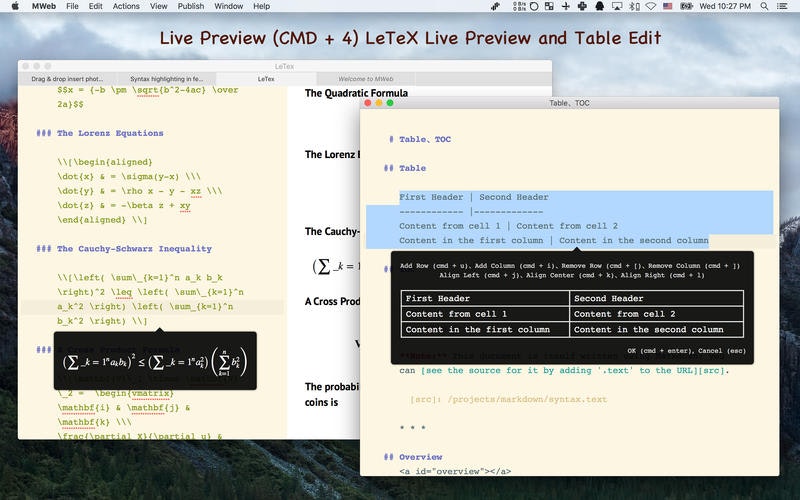The width and height of the screenshot is (800, 500).
Task: Close the Table, TOC window with red button
Action: [368, 103]
